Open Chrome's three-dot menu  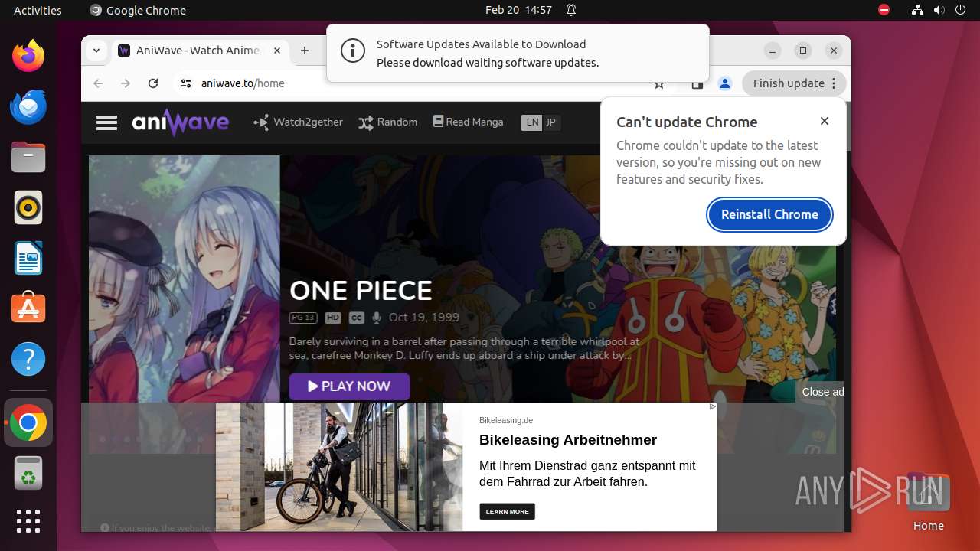[x=835, y=83]
